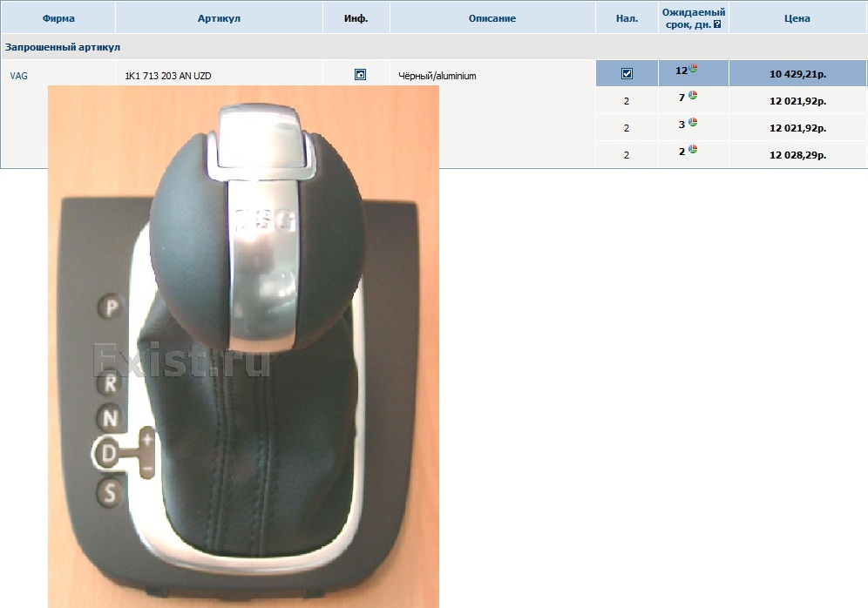Click the Описание column header
The height and width of the screenshot is (608, 868).
click(492, 18)
